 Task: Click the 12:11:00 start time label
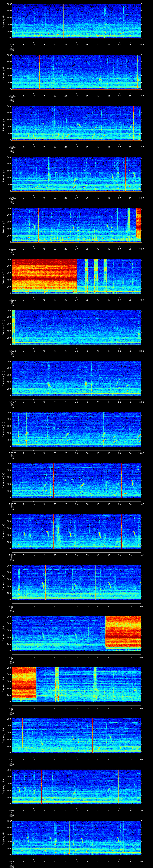[12, 555]
